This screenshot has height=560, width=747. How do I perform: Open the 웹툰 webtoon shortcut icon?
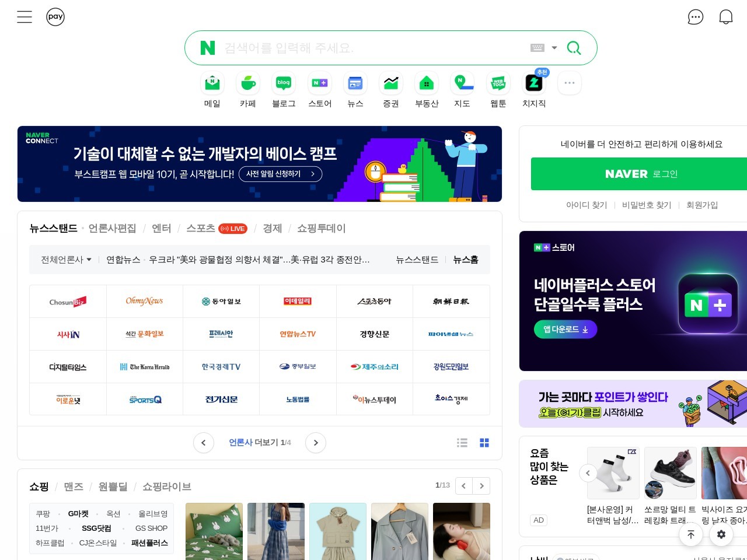coord(498,83)
